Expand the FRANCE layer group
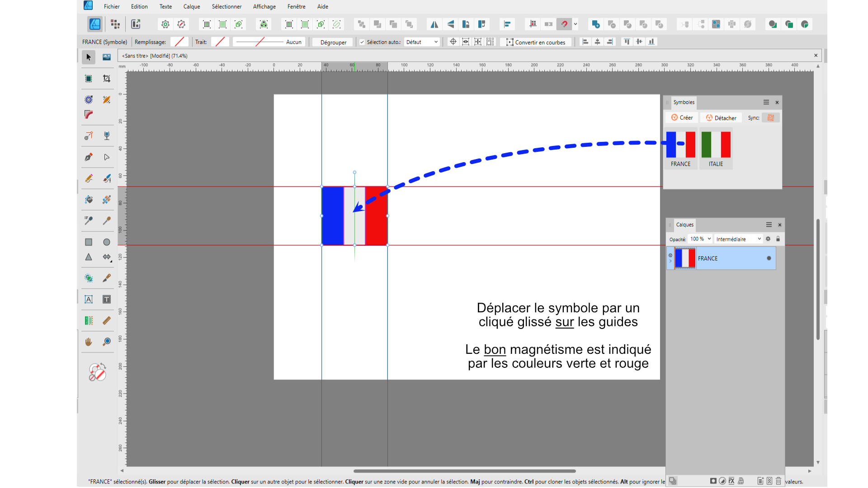 point(670,261)
